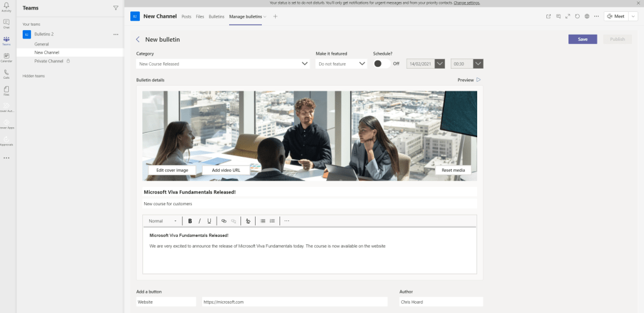This screenshot has width=644, height=313.
Task: Click the Save button
Action: tap(582, 39)
